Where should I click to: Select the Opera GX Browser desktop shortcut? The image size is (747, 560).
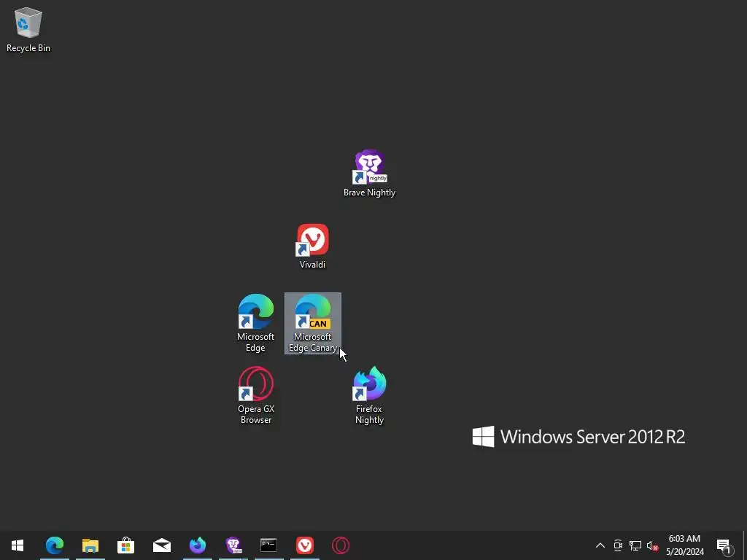256,395
